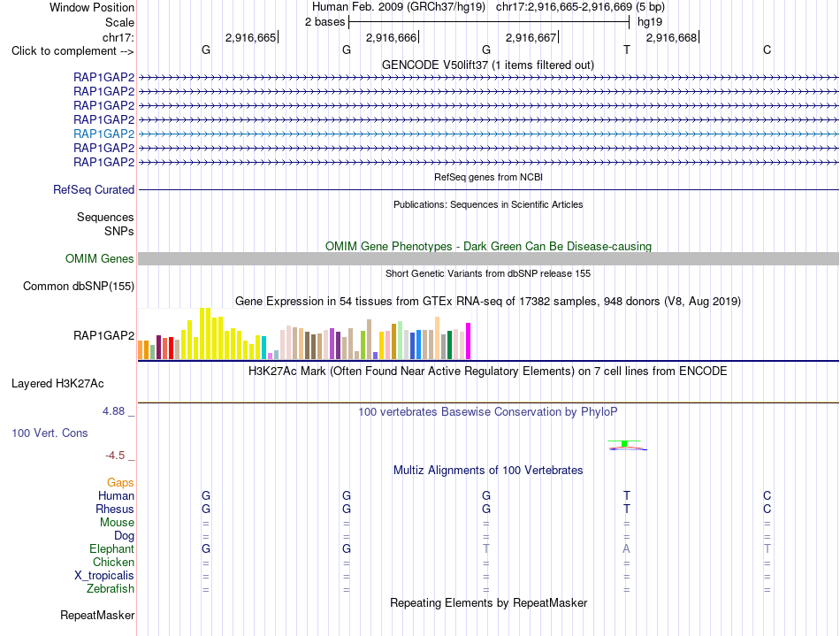840x636 pixels.
Task: Click the RefSeq Curated track label
Action: point(94,189)
